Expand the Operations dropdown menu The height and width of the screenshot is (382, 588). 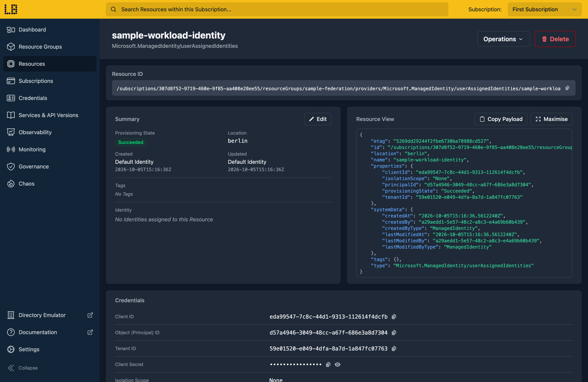click(x=503, y=39)
